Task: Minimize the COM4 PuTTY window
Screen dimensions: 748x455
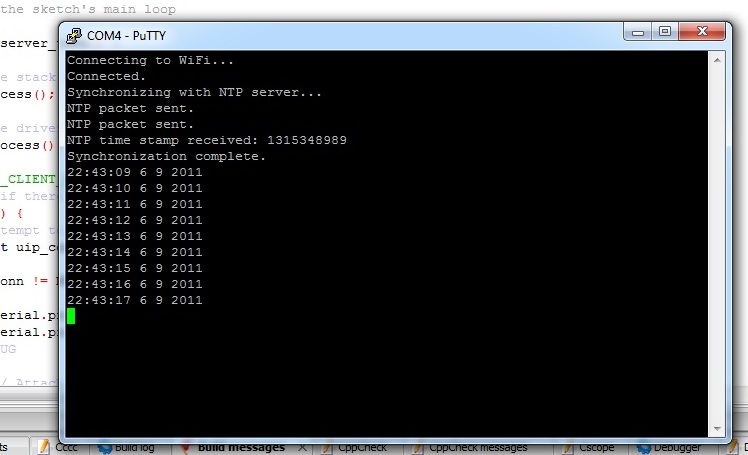Action: tap(638, 32)
